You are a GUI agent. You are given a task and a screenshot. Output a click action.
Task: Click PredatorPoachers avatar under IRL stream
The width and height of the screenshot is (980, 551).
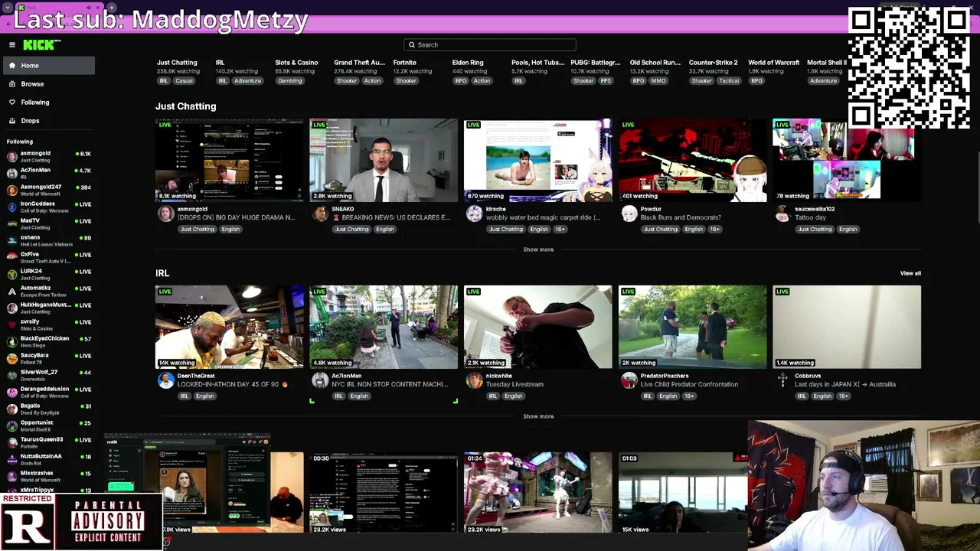[x=629, y=381]
